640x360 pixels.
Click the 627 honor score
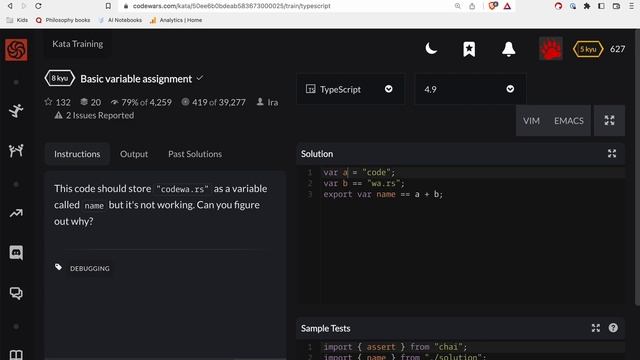coord(617,49)
